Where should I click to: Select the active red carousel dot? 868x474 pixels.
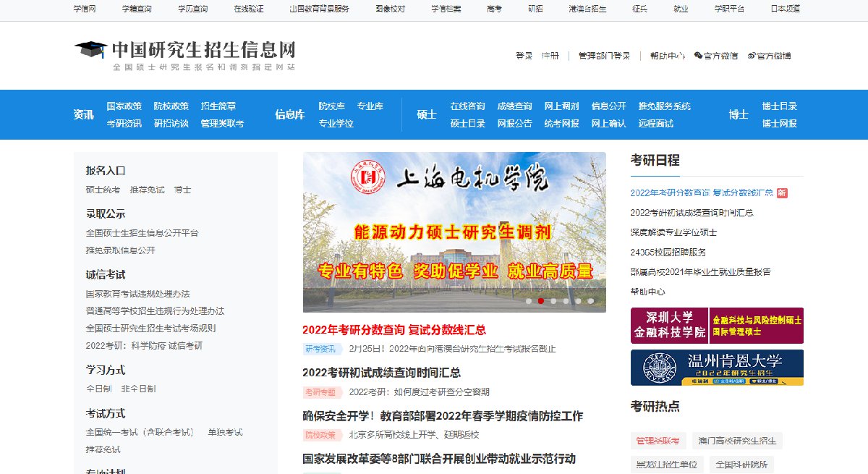click(x=541, y=301)
